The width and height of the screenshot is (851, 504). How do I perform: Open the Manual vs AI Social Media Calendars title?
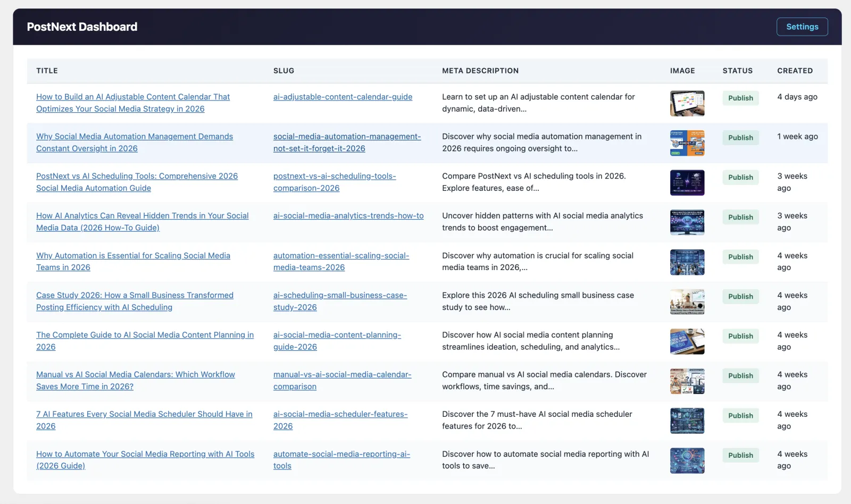point(136,381)
